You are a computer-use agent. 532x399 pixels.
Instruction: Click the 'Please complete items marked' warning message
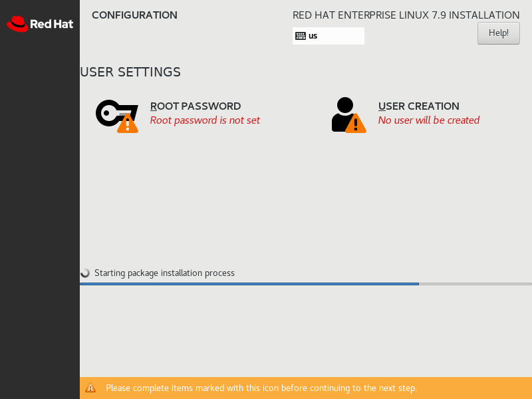pyautogui.click(x=261, y=388)
